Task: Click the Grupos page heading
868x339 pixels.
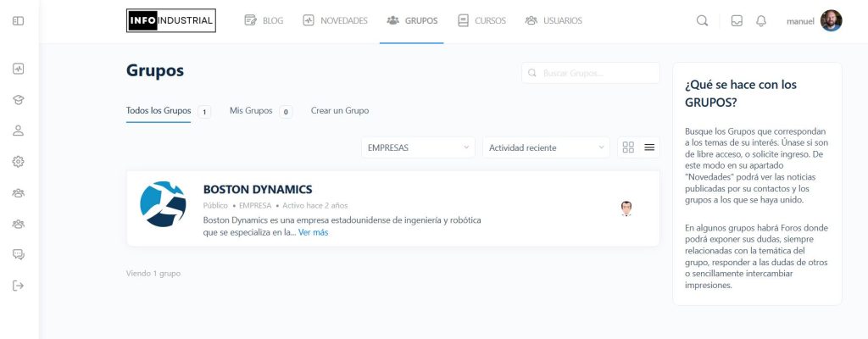Action: pos(155,71)
